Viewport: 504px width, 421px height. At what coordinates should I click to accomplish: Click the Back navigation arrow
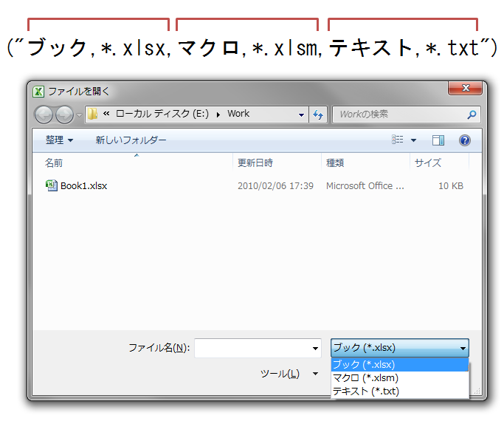click(44, 114)
